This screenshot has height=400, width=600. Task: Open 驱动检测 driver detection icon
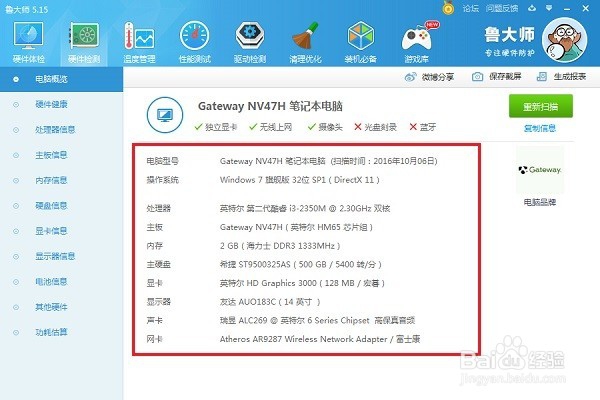(x=249, y=36)
